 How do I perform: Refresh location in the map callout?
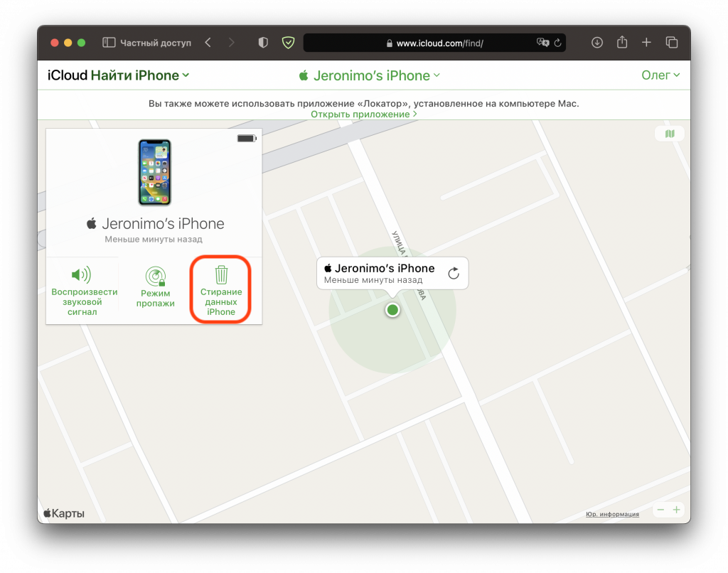click(x=454, y=273)
